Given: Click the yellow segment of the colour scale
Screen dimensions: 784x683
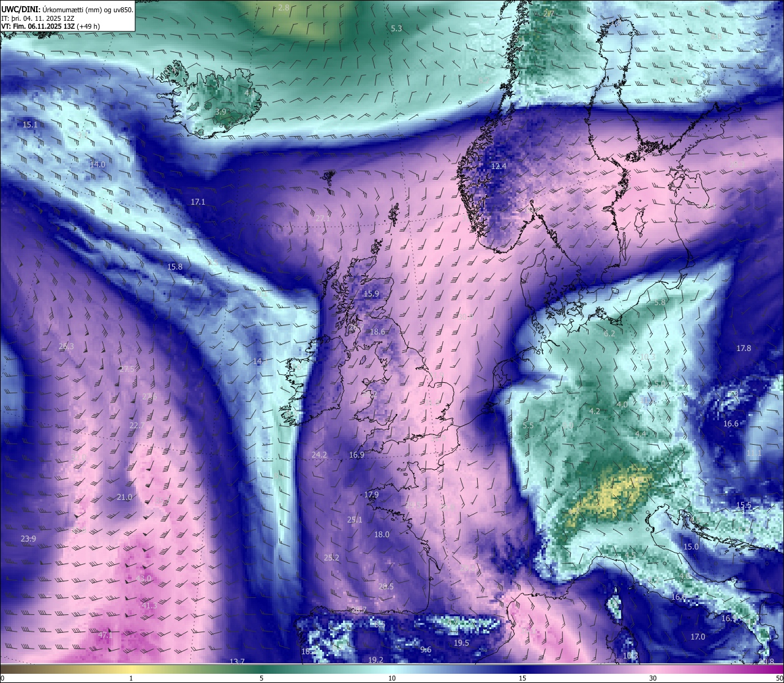Looking at the screenshot, I should (131, 669).
